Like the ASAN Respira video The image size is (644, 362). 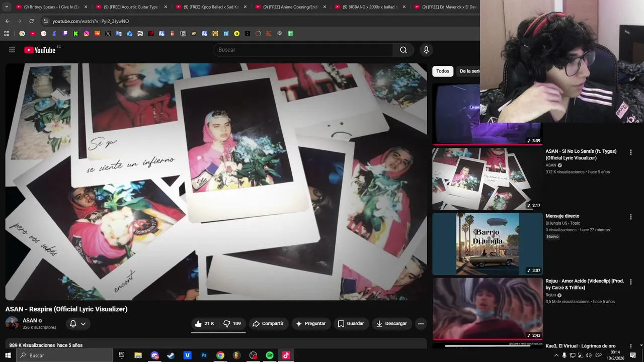pyautogui.click(x=205, y=324)
